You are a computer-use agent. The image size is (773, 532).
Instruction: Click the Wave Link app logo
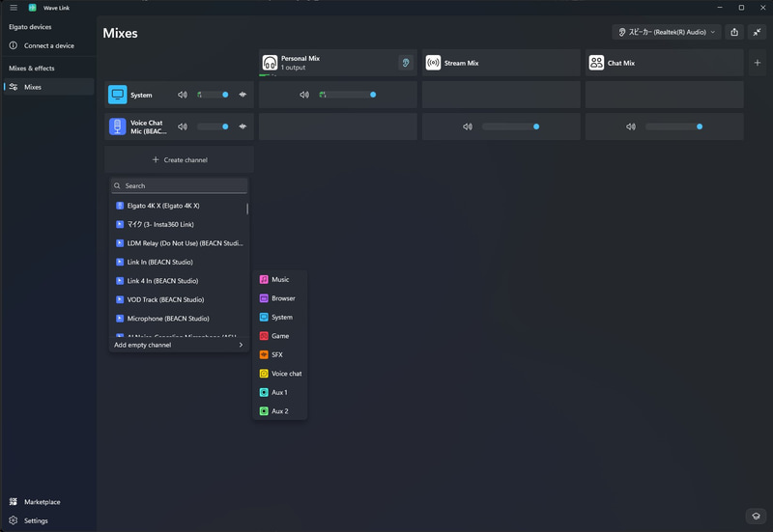(33, 8)
